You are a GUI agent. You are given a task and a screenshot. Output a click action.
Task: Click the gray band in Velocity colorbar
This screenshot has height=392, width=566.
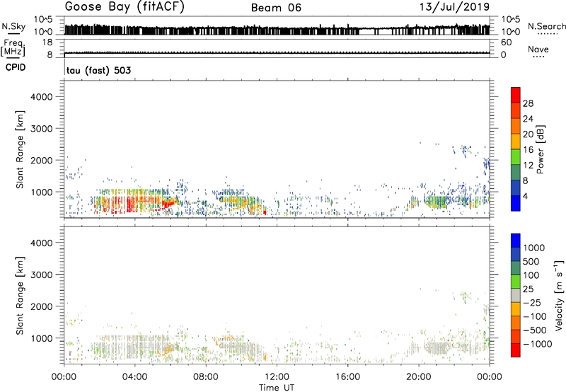(516, 295)
